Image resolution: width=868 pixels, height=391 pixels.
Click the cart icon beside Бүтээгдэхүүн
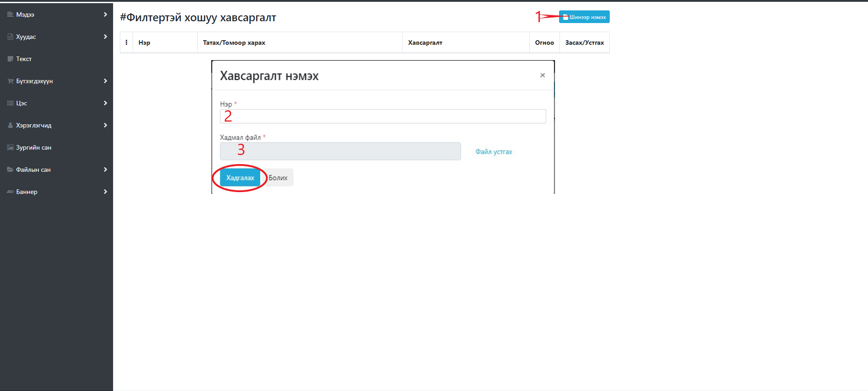(10, 81)
